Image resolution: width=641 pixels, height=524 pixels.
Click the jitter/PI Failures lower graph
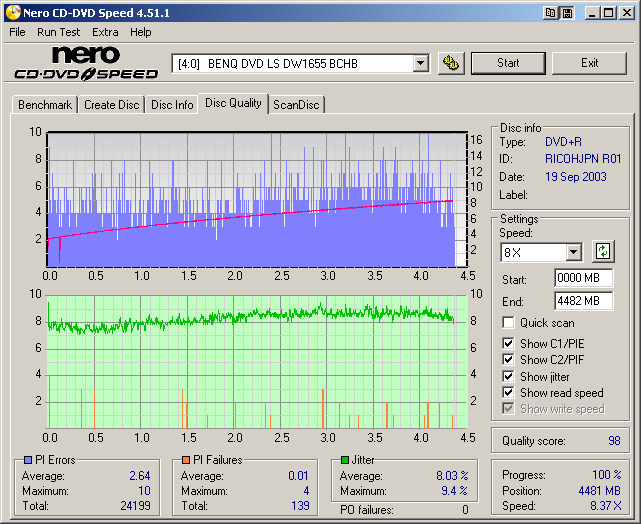tap(257, 361)
